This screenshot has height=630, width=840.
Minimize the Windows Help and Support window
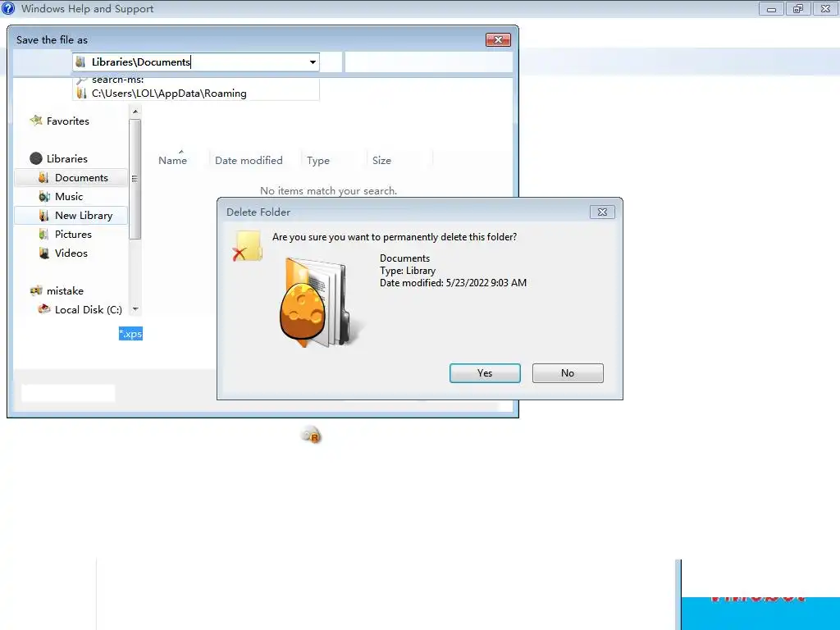coord(771,9)
